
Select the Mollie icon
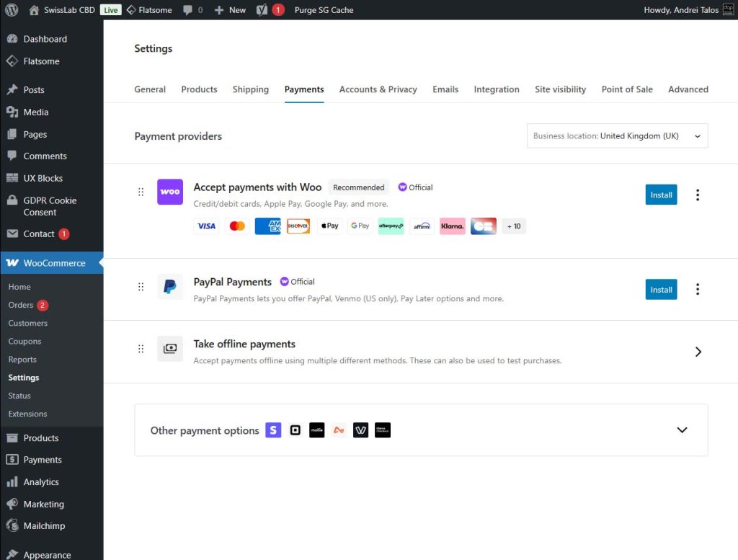316,430
